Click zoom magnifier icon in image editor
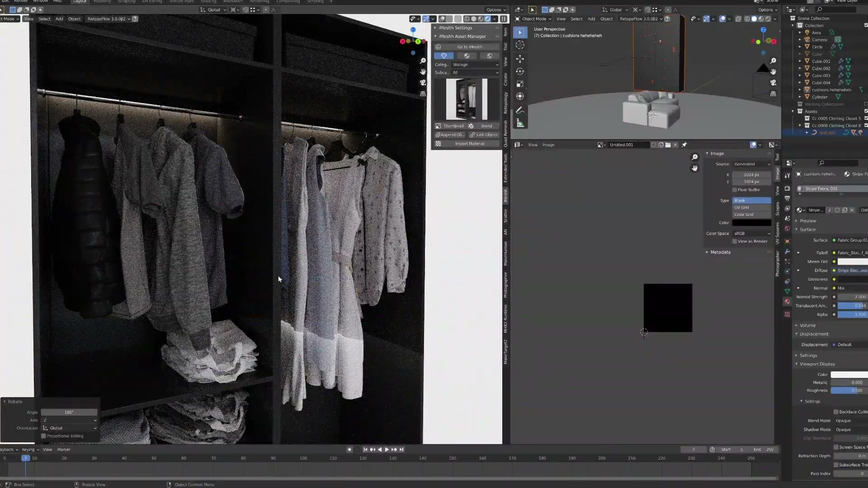 (695, 157)
